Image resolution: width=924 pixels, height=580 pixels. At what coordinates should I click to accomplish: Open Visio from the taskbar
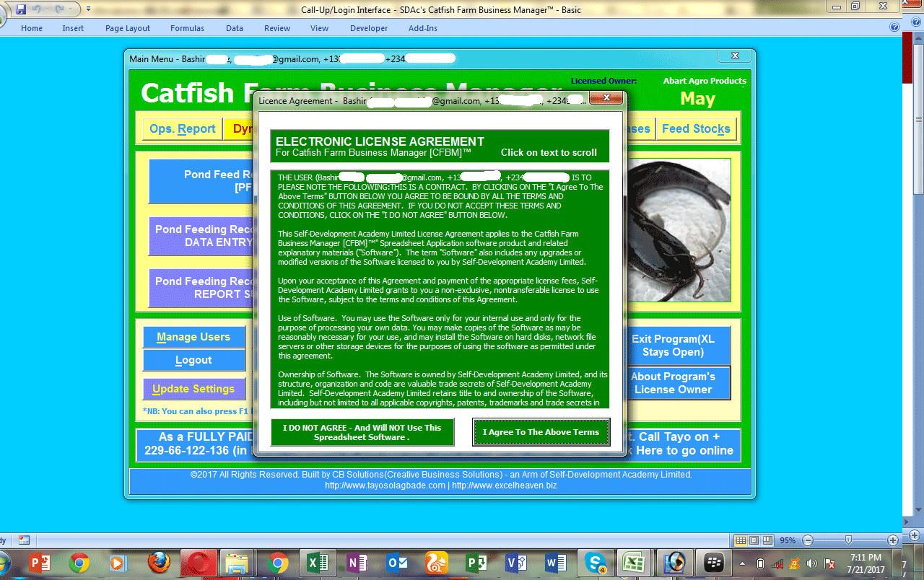(516, 563)
